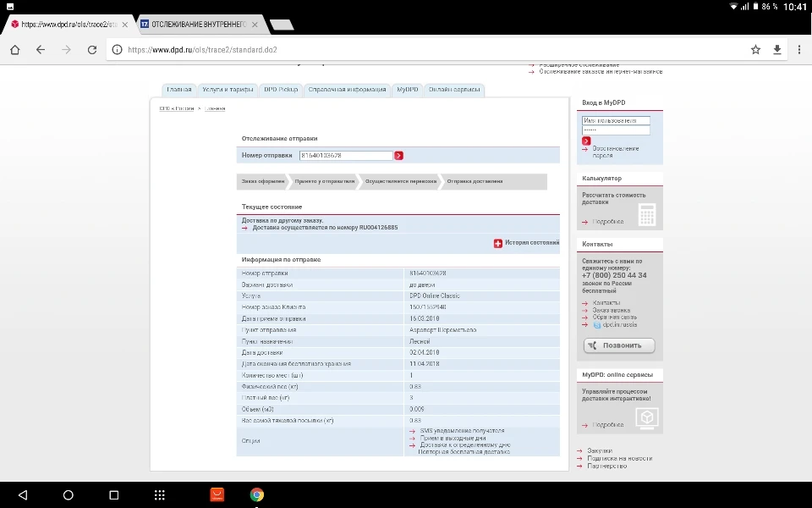Click tracking number value 81540103628 in table

428,273
